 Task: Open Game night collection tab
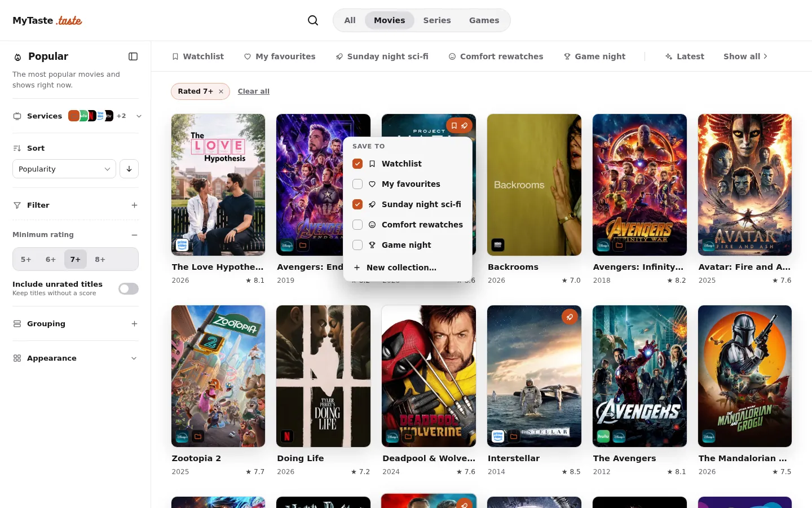click(x=594, y=56)
